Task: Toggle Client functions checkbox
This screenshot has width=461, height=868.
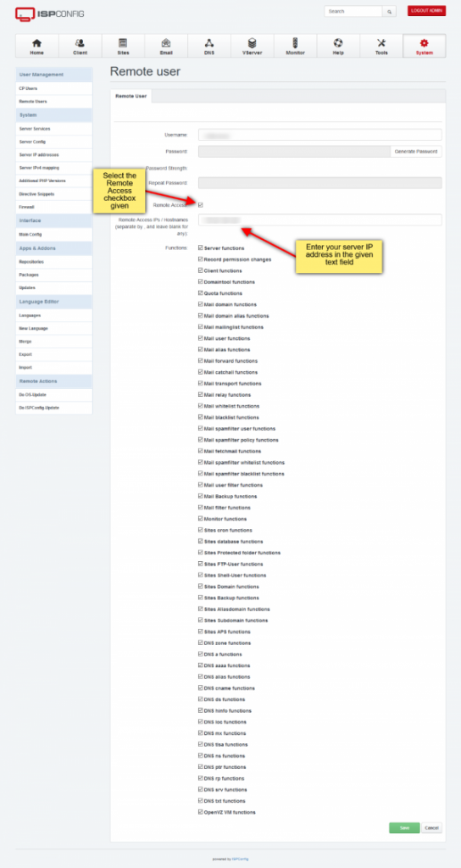Action: click(200, 270)
